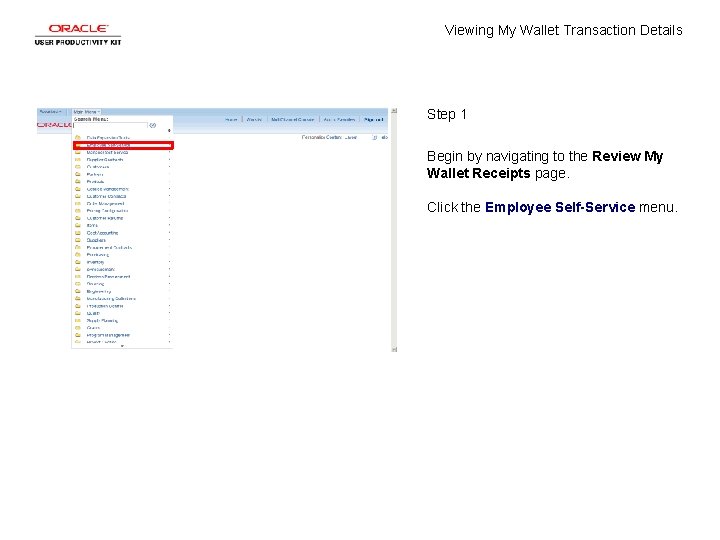Click the Add to Favorites link
This screenshot has width=720, height=540.
(339, 119)
